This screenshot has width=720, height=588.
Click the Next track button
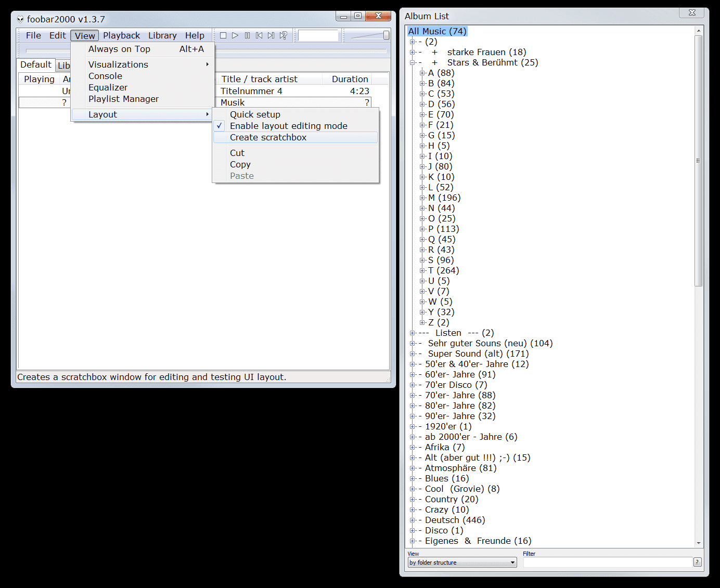point(271,35)
